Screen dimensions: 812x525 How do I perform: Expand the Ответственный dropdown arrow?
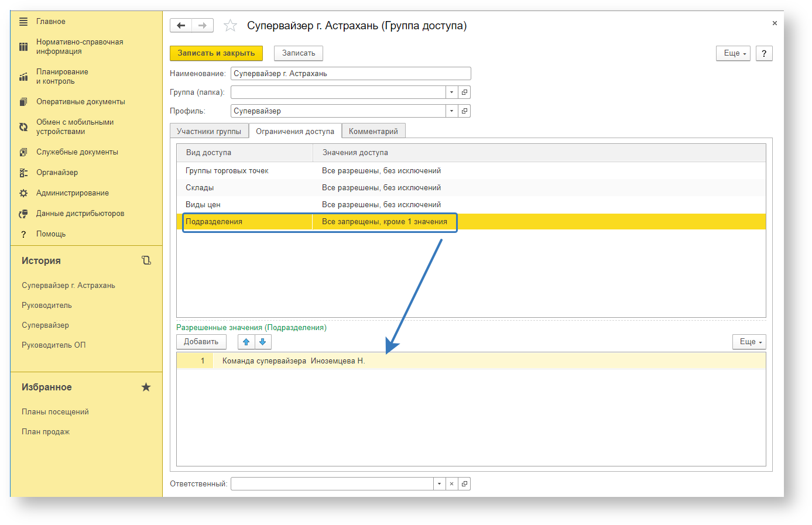pos(439,484)
